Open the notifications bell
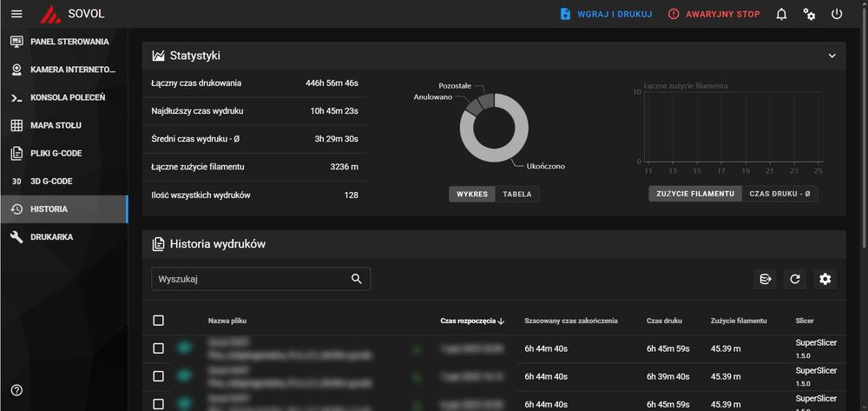This screenshot has height=411, width=868. click(781, 15)
